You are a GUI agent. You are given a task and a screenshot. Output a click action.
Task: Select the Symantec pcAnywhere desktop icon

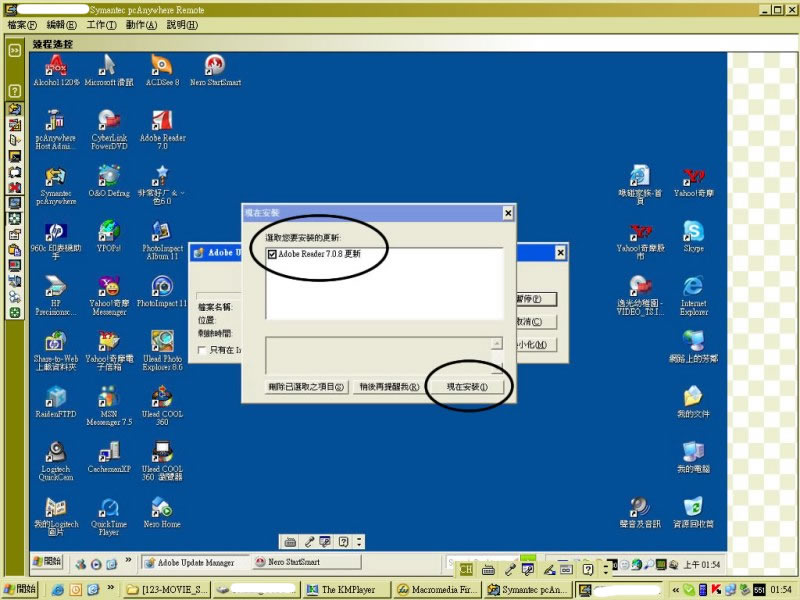56,185
